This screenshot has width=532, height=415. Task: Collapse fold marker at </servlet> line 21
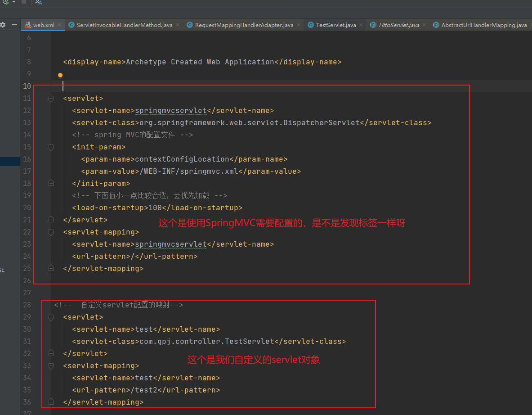51,220
